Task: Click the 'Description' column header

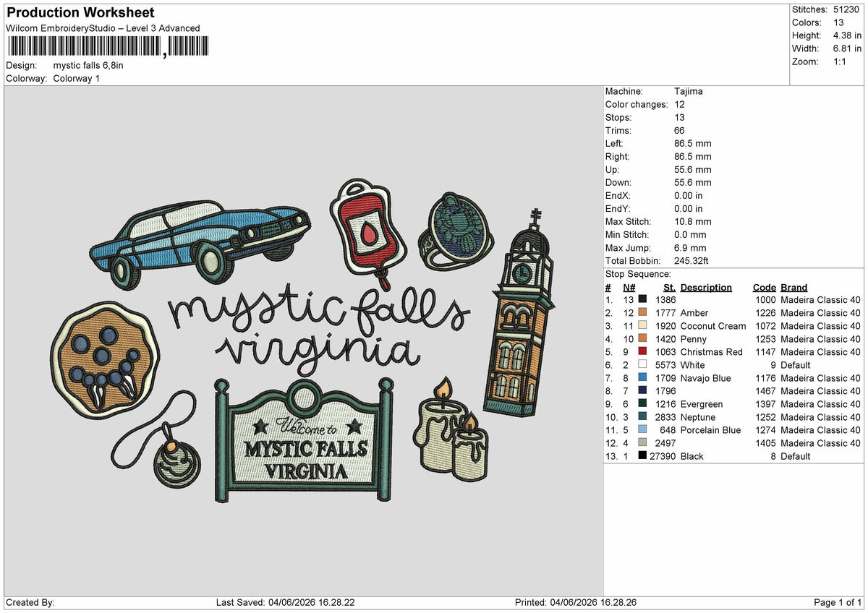Action: coord(706,287)
